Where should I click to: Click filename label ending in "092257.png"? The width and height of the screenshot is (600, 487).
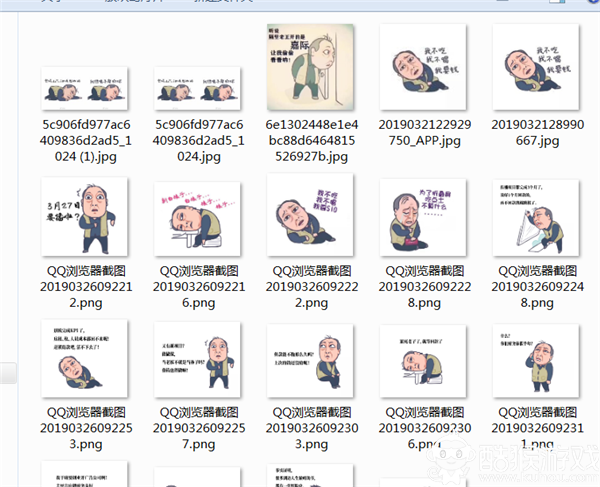(x=199, y=428)
